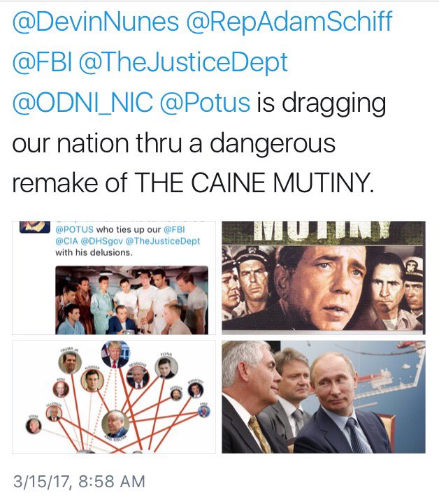Tap the large blue @FBI mention
This screenshot has height=504, width=439.
(42, 62)
